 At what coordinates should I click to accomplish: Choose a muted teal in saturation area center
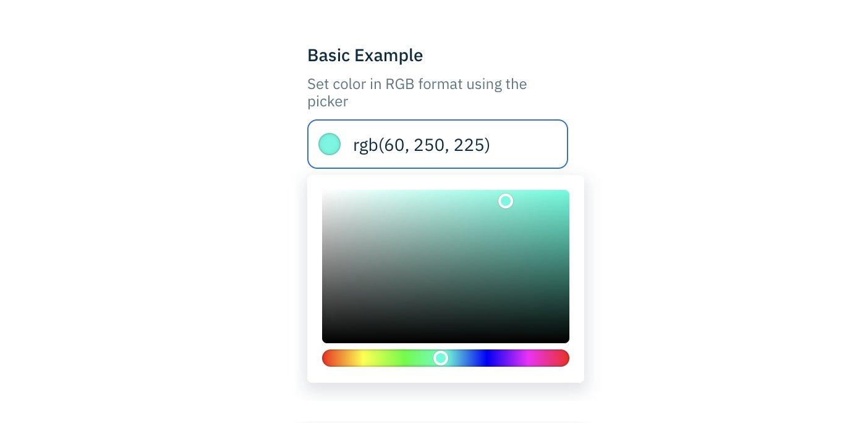(446, 267)
